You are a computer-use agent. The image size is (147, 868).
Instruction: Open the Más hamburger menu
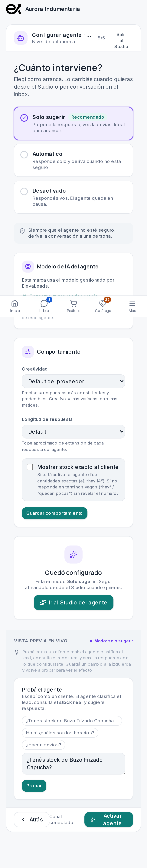click(132, 303)
